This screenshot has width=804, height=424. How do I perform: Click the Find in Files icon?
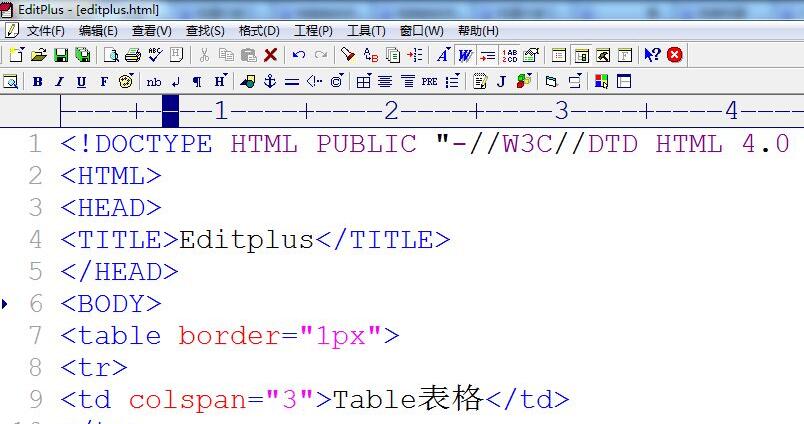click(393, 55)
